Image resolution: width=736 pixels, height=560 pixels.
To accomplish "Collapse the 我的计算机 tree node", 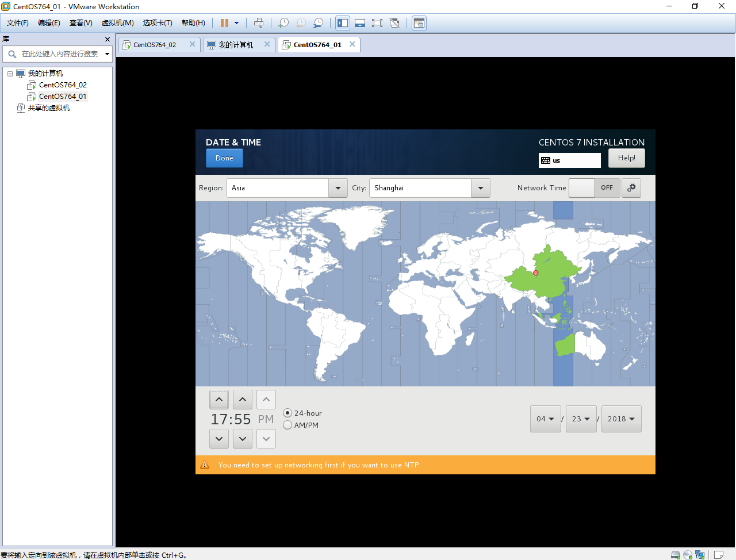I will pos(10,74).
